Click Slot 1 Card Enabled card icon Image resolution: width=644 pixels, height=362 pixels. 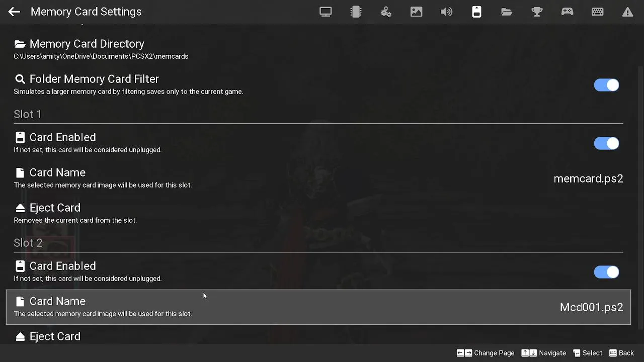click(x=20, y=137)
